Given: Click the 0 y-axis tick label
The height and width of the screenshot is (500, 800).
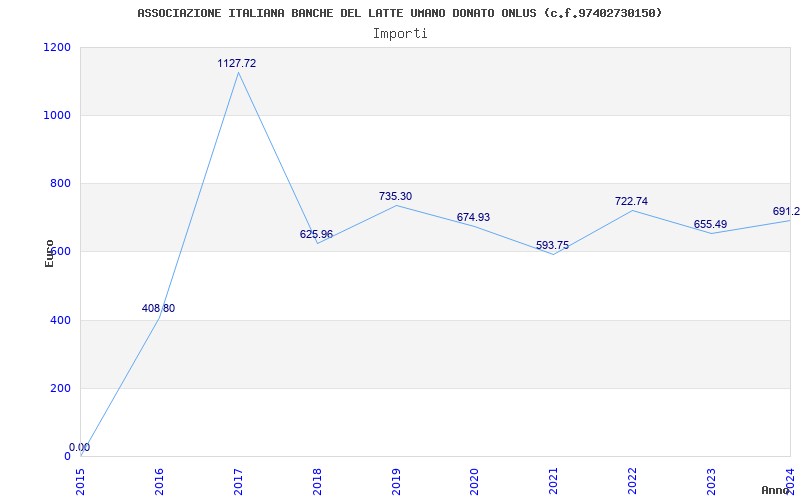Looking at the screenshot, I should pos(67,456).
